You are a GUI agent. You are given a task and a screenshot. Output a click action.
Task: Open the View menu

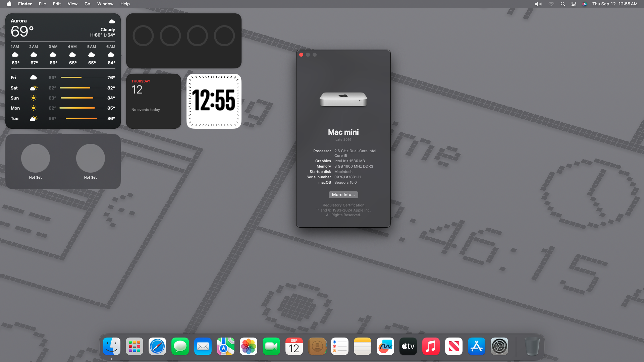coord(72,4)
